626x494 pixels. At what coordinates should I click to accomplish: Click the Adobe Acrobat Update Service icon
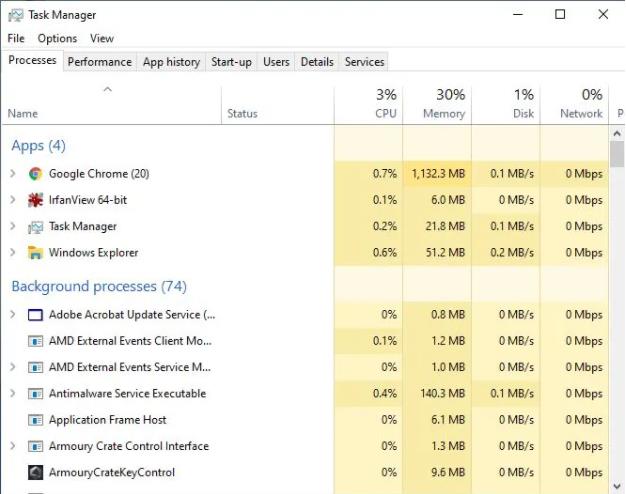coord(35,315)
